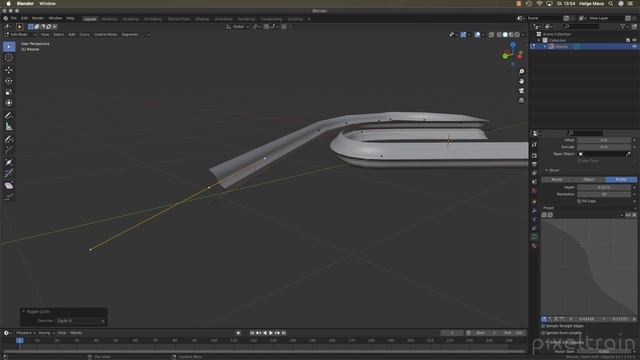Switch perspective/orthographic grid icon
The image size is (640, 360).
pyautogui.click(x=521, y=100)
